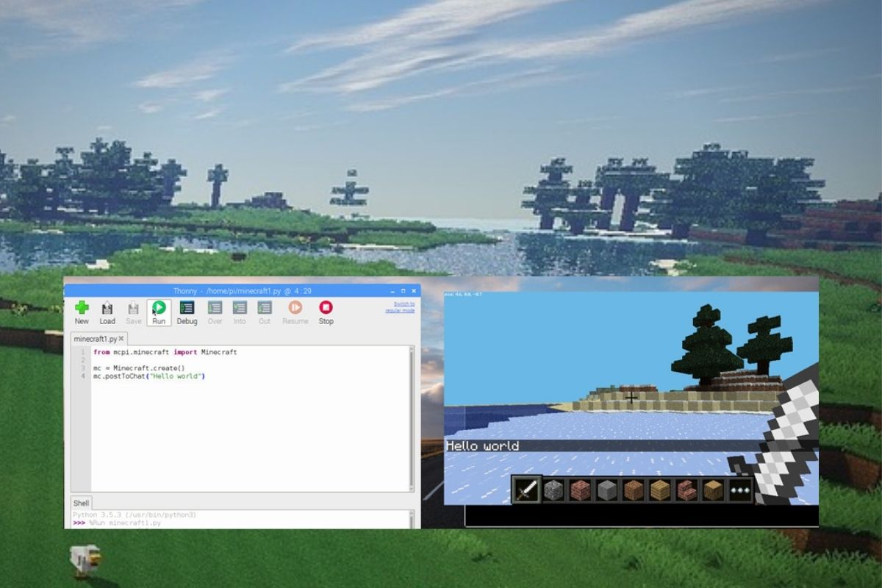This screenshot has height=588, width=882.
Task: Close the Thonny window
Action: pyautogui.click(x=413, y=291)
